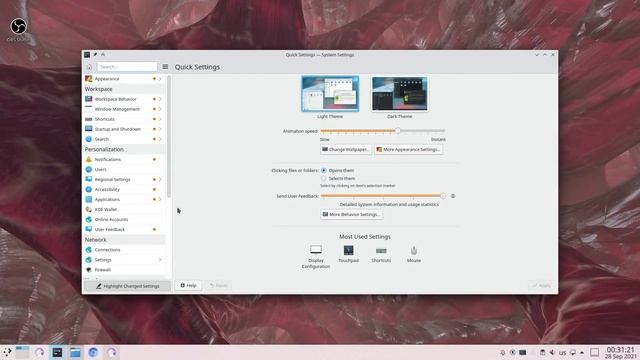The height and width of the screenshot is (360, 640).
Task: Launch the blue browser icon in taskbar
Action: point(93,352)
